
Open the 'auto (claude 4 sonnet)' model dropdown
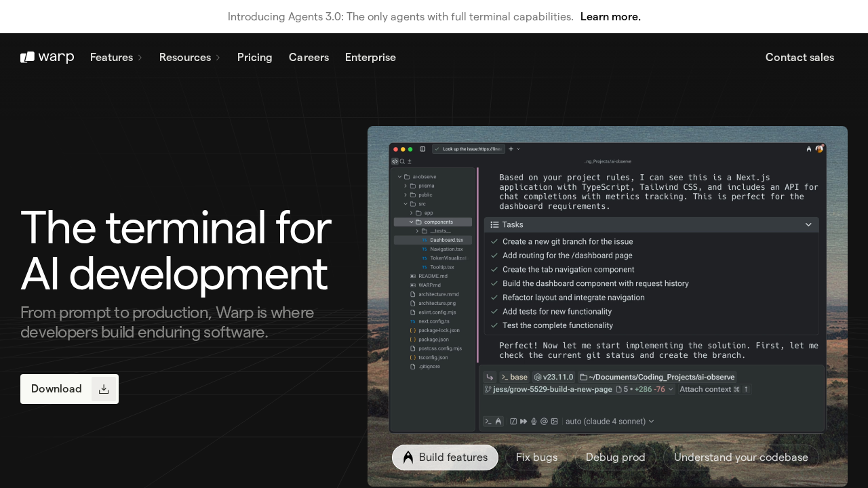click(x=609, y=422)
